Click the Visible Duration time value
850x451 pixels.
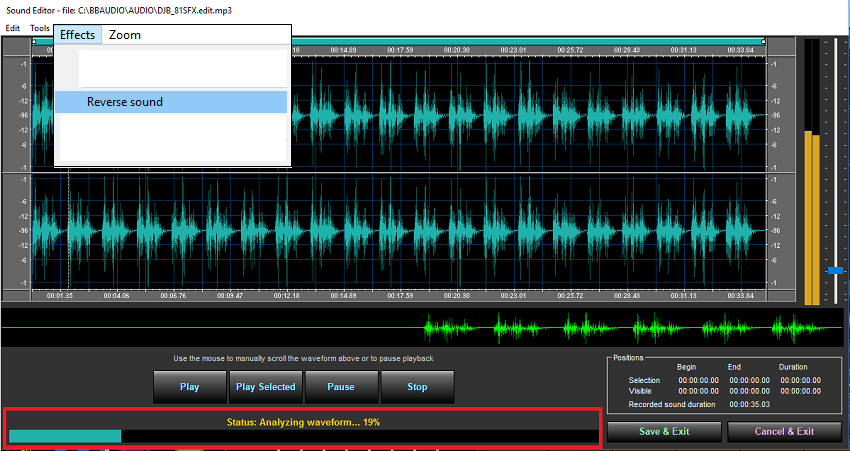801,391
